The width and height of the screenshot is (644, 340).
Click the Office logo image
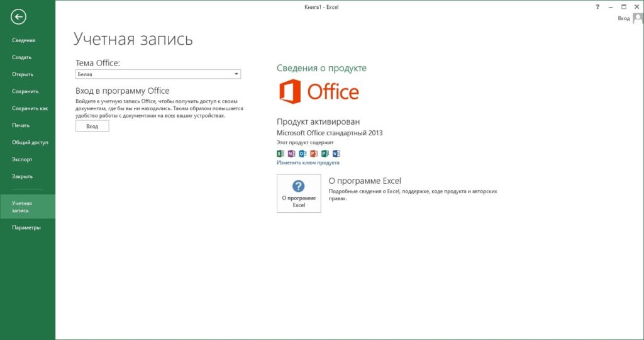point(319,92)
